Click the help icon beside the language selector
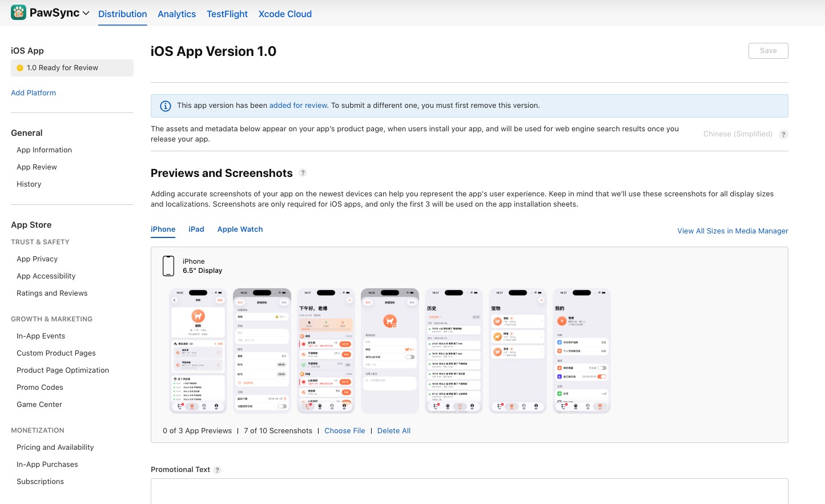The image size is (825, 504). pos(784,135)
